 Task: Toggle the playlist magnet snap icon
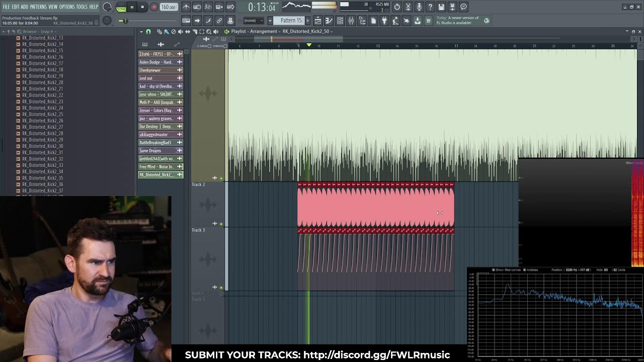(148, 32)
